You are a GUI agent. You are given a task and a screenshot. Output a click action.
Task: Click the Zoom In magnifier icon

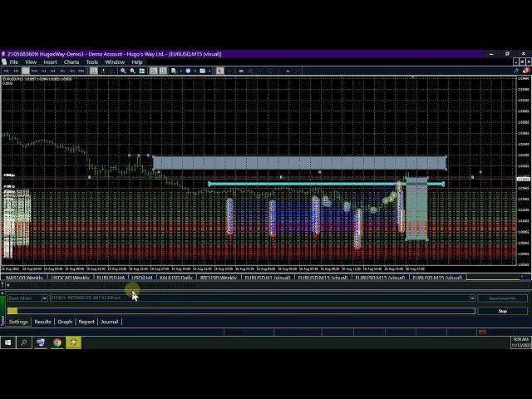(123, 71)
